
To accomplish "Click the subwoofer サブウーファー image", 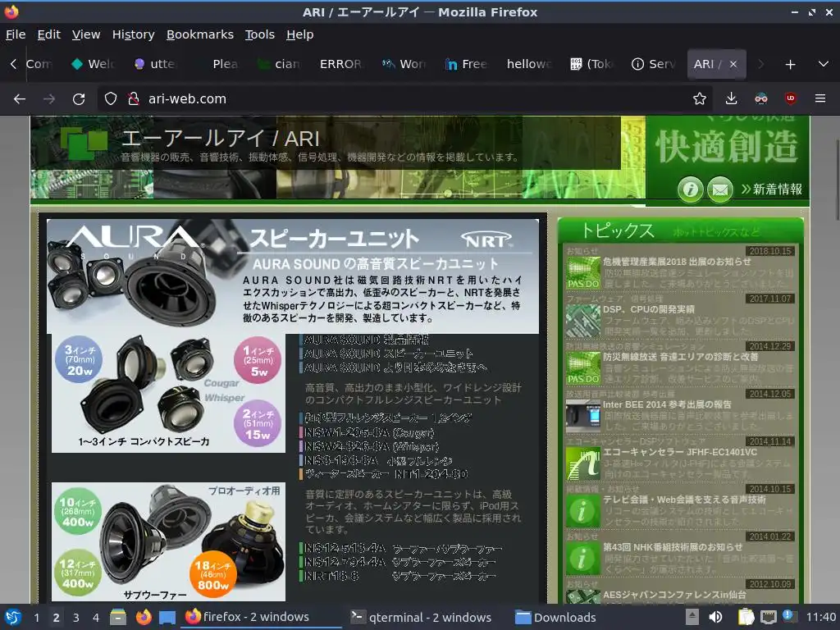I will (x=168, y=541).
